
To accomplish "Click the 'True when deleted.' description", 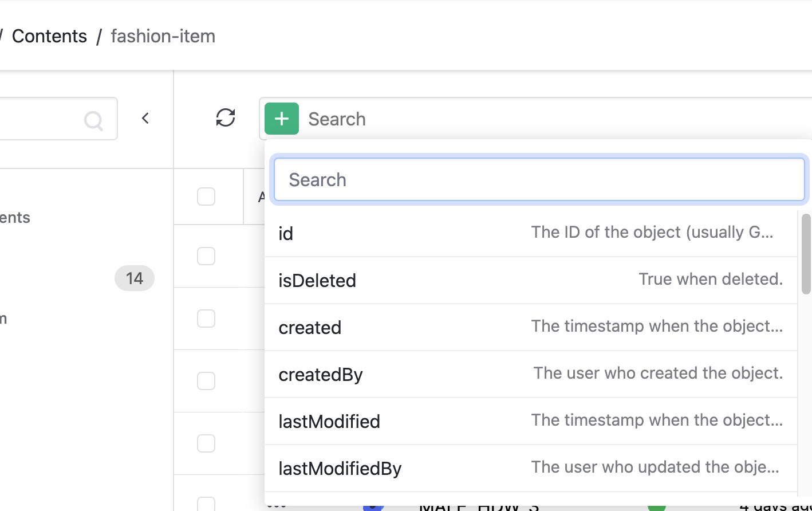I will point(711,279).
